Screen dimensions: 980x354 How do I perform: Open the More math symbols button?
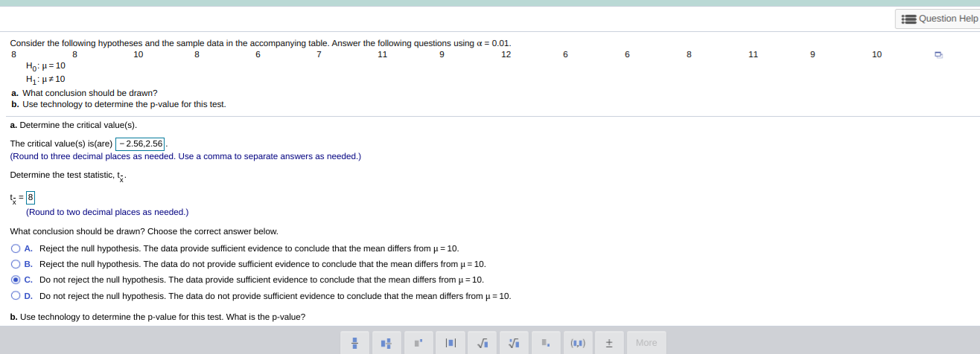(x=646, y=343)
